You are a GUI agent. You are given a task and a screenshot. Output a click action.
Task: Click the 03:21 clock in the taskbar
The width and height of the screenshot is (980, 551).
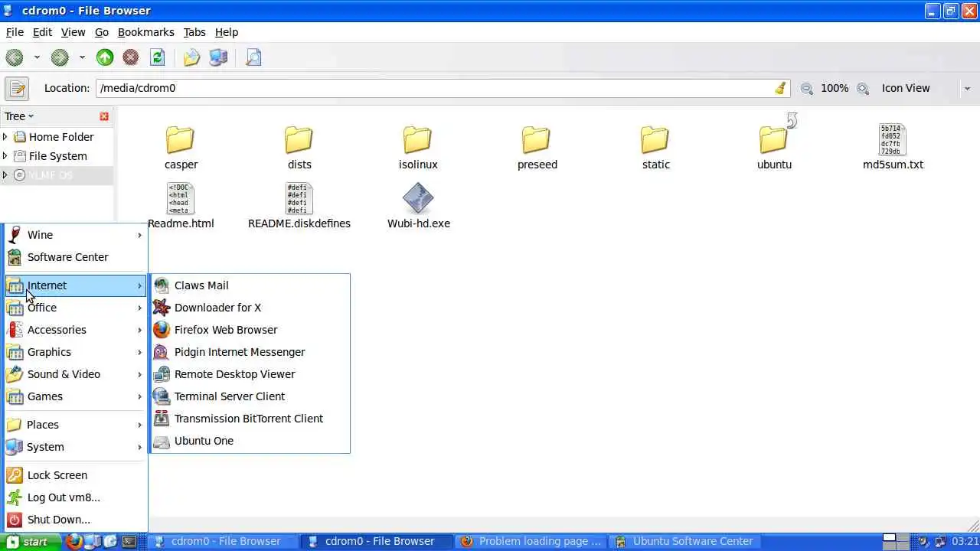pos(965,541)
